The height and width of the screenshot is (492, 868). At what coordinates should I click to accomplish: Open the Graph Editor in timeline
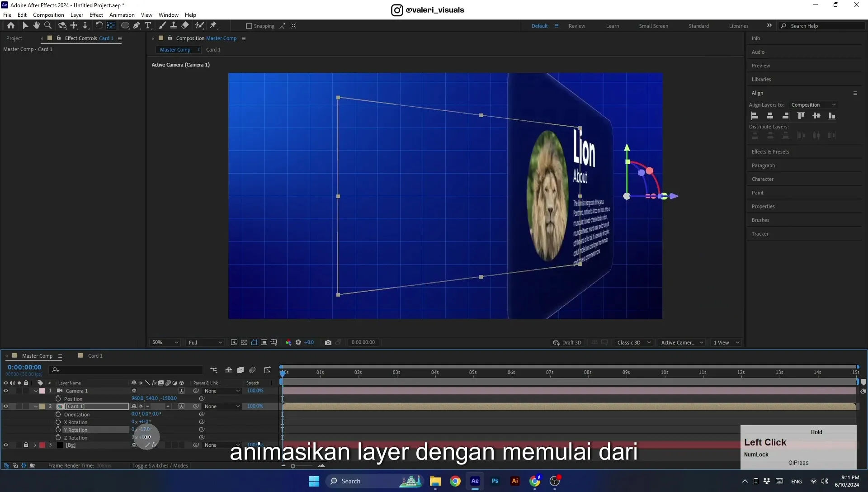point(268,370)
